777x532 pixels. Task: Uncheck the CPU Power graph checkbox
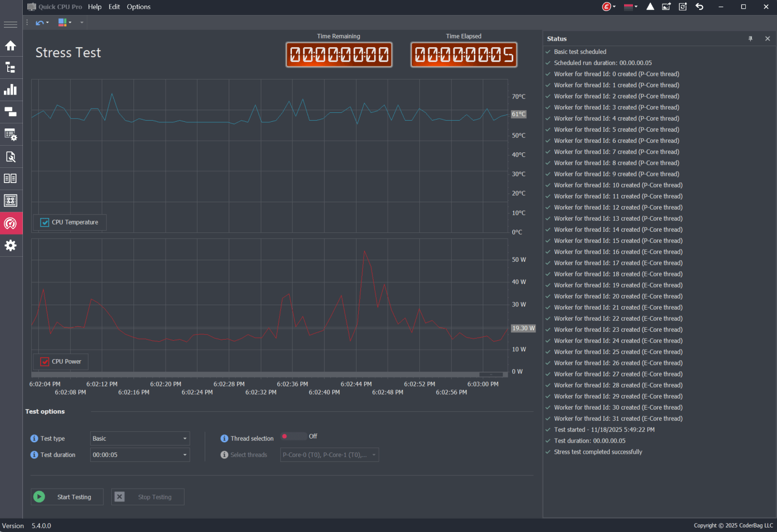(44, 361)
